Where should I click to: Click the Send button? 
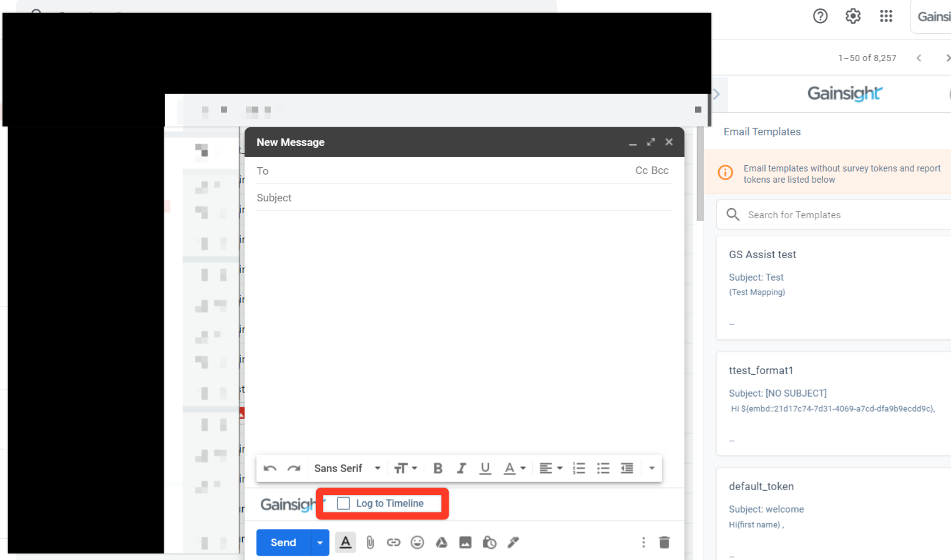coord(283,543)
